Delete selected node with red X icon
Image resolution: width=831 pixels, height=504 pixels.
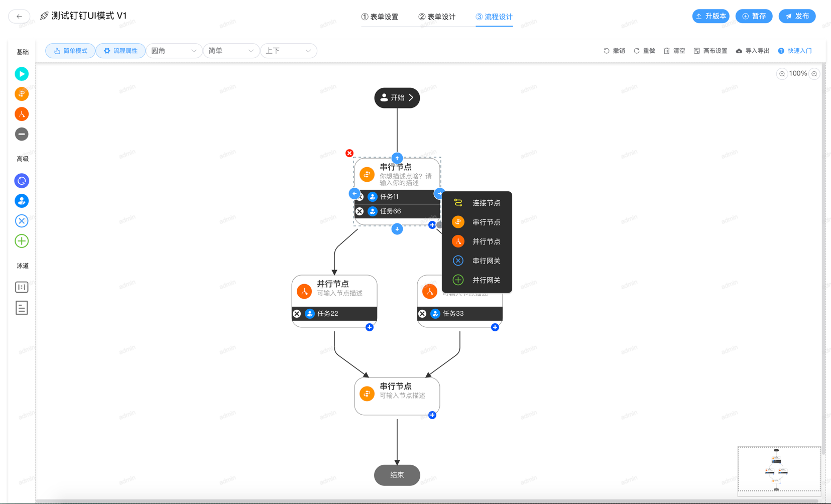point(349,153)
